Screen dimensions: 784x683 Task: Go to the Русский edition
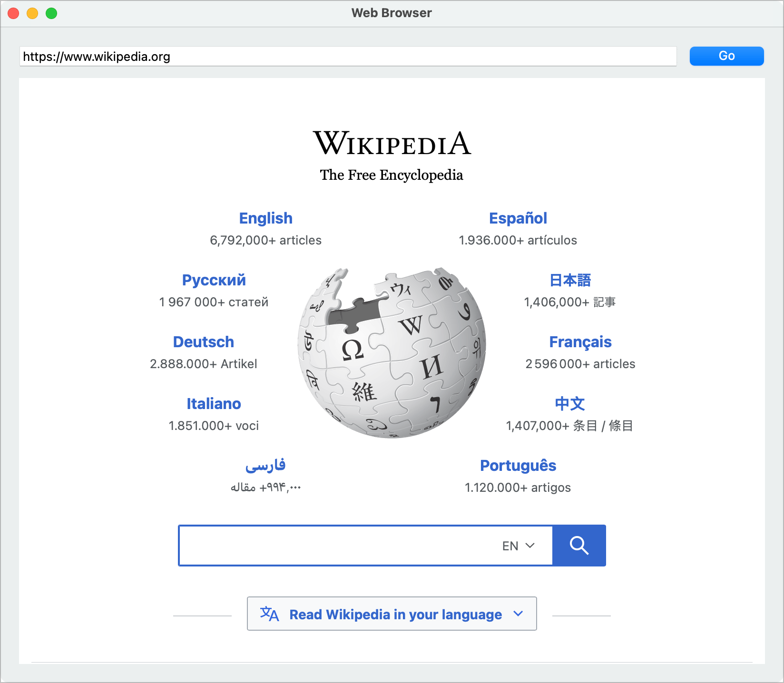tap(214, 280)
